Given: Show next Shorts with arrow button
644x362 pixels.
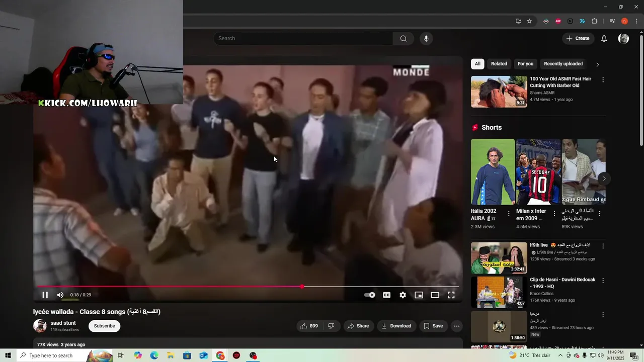Looking at the screenshot, I should click(x=604, y=178).
